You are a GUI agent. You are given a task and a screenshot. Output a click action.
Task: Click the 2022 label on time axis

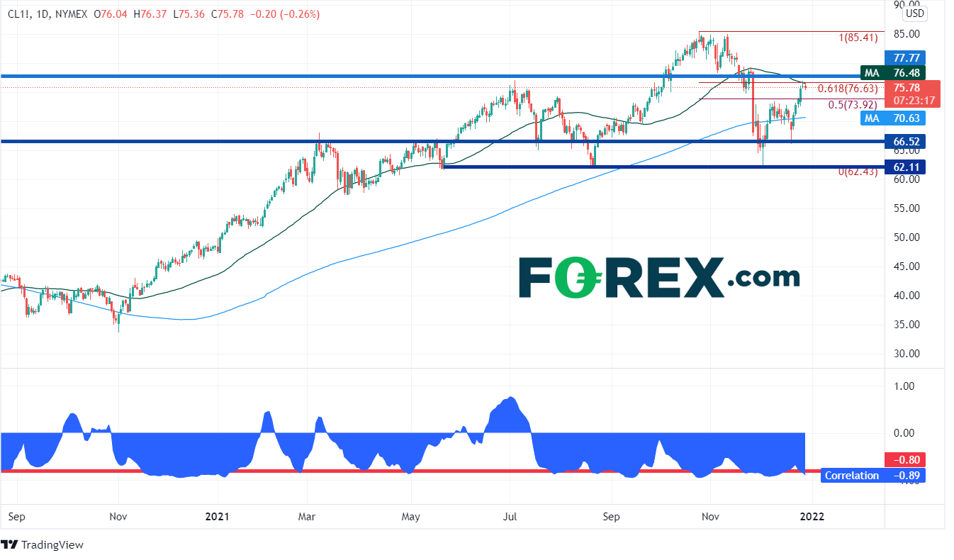click(811, 517)
